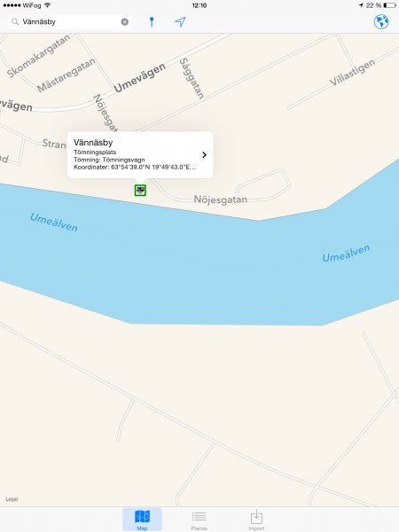
Task: Switch to the Places tab
Action: [199, 520]
